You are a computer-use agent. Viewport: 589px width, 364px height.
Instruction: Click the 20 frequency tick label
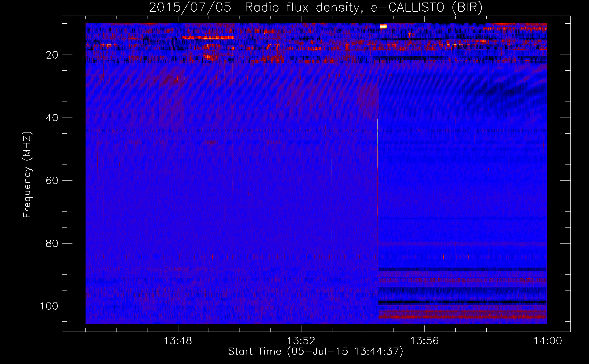[x=52, y=55]
